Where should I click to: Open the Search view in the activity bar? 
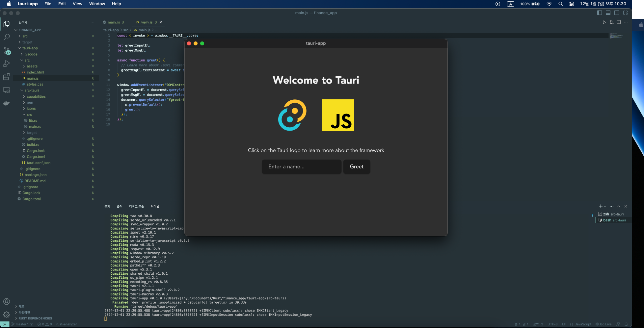click(x=7, y=37)
